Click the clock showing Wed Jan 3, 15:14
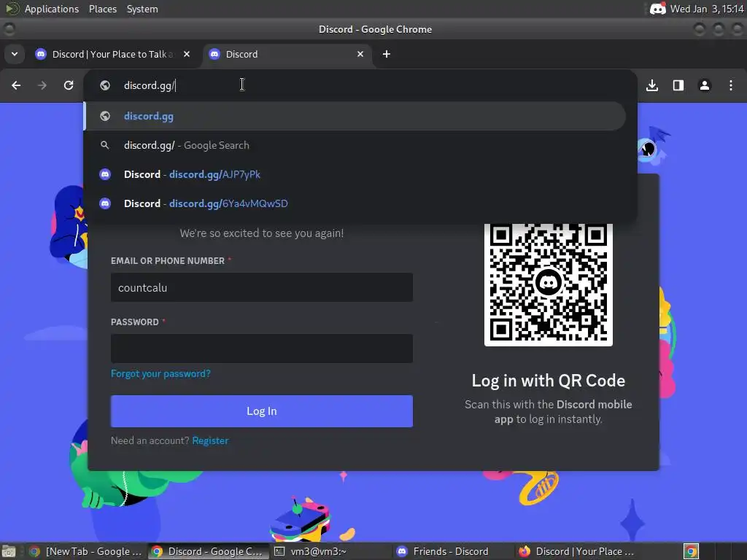Screen dimensions: 747x560 [707, 9]
